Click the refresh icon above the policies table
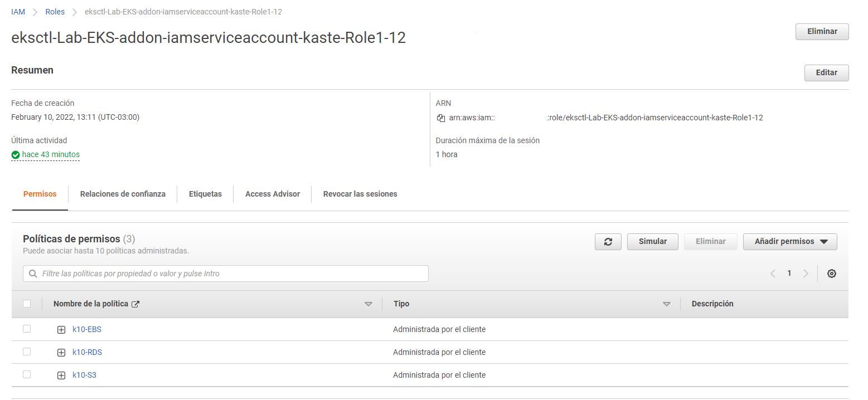 (x=608, y=241)
